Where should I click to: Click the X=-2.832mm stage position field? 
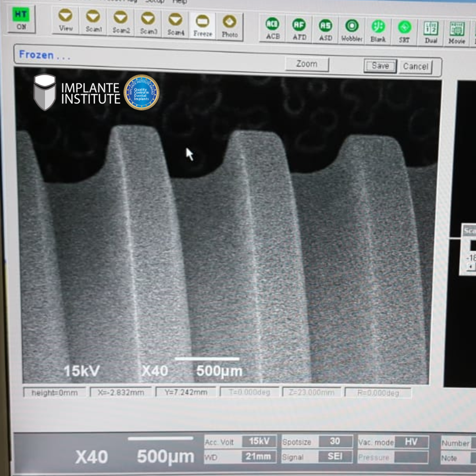121,392
